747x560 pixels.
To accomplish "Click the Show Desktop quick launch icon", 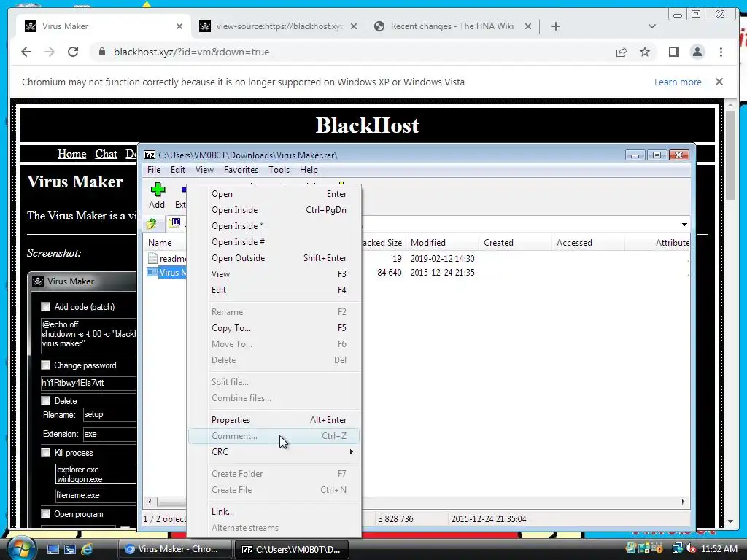I will [x=53, y=549].
